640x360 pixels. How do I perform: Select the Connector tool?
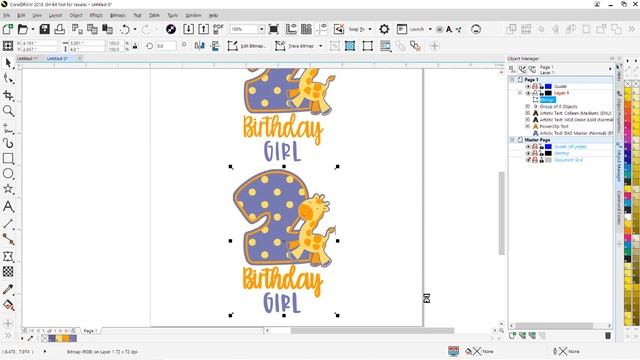(x=8, y=239)
